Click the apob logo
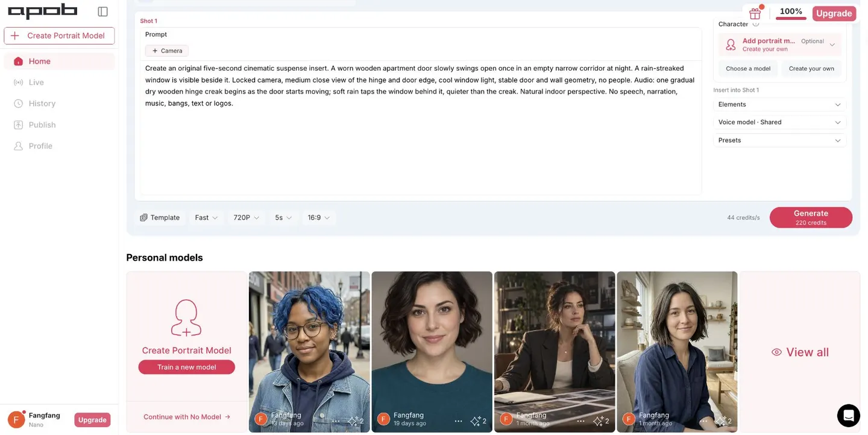The image size is (868, 435). [x=42, y=11]
